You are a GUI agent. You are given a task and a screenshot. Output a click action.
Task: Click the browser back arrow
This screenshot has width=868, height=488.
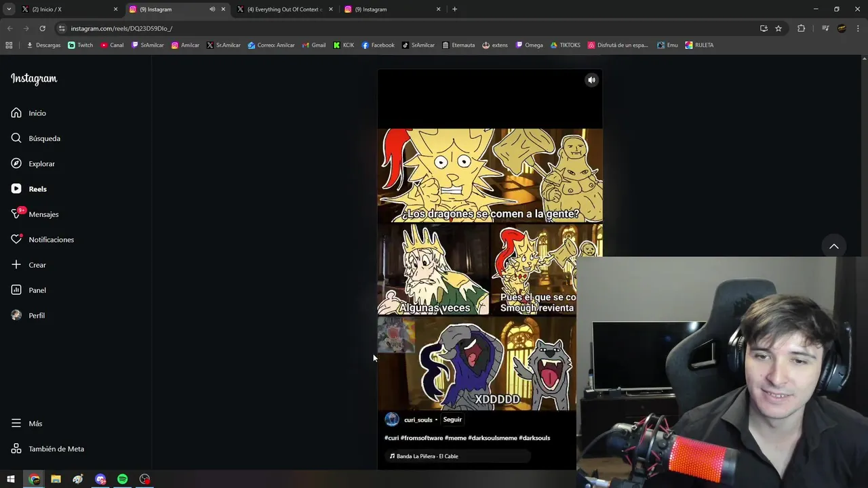9,28
